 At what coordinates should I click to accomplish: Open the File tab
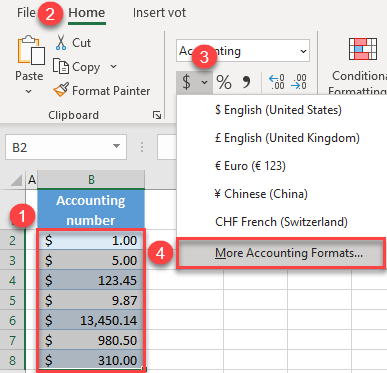(26, 13)
